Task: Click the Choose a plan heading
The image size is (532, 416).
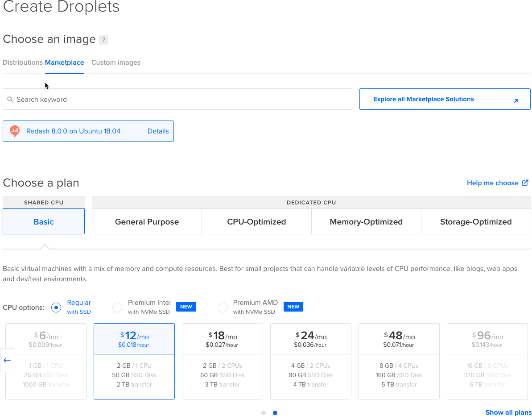Action: (41, 183)
